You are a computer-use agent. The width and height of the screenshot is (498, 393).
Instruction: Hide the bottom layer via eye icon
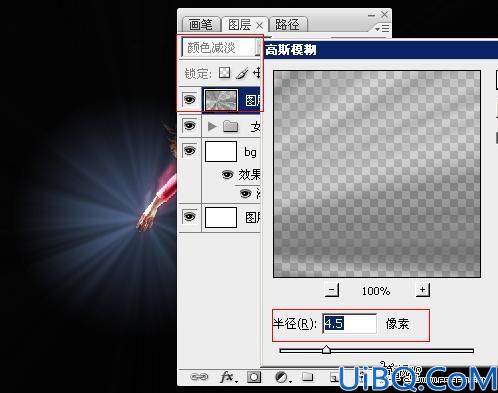(190, 217)
